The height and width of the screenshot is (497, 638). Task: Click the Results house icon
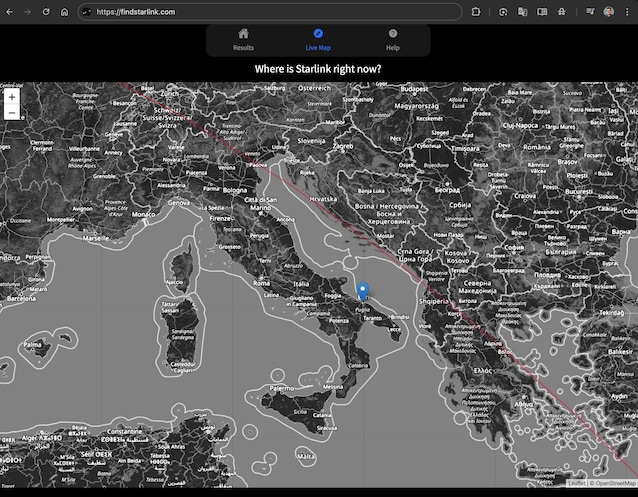coord(243,33)
